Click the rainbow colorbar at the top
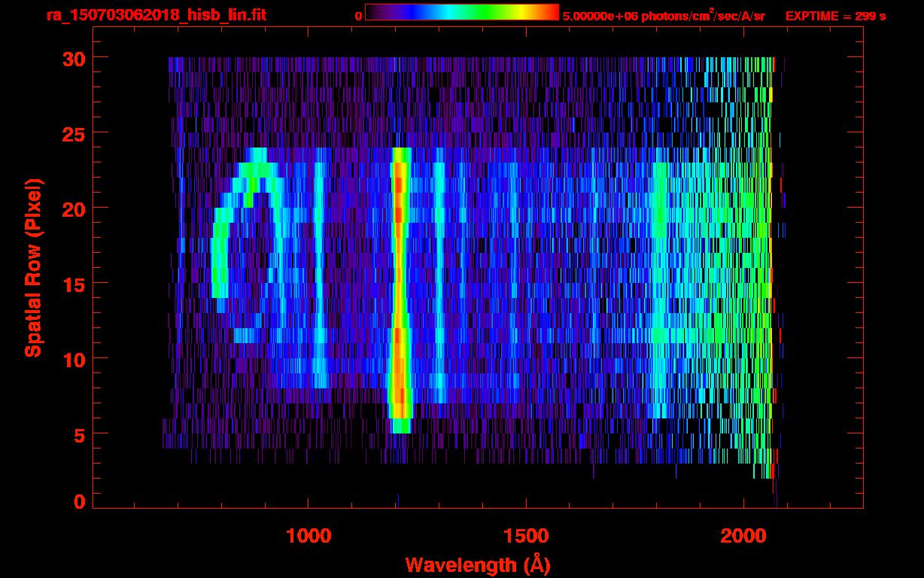924x578 pixels. click(461, 12)
